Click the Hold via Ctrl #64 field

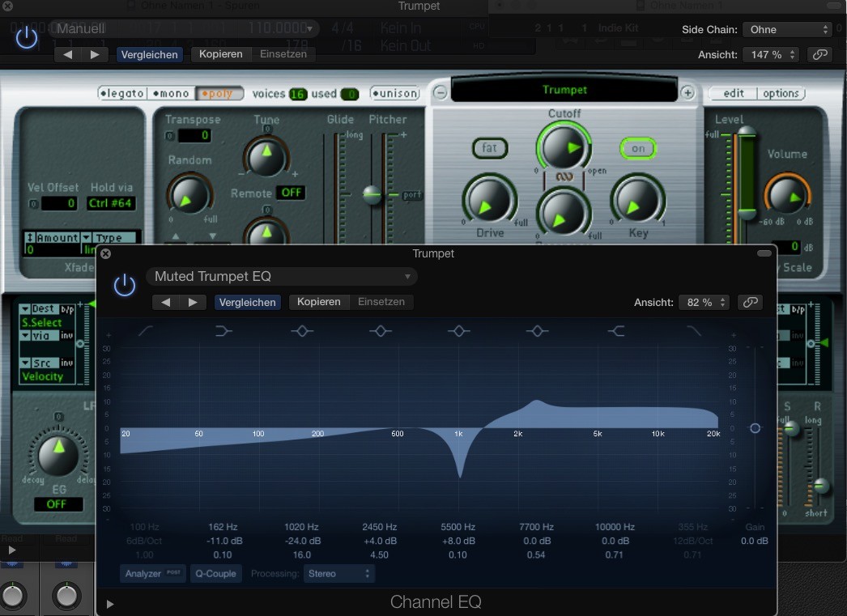click(111, 203)
